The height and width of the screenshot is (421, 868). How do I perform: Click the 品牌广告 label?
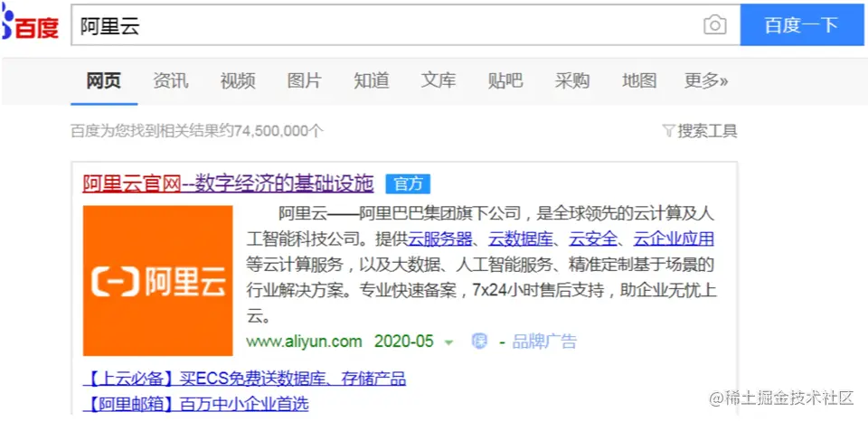[544, 341]
